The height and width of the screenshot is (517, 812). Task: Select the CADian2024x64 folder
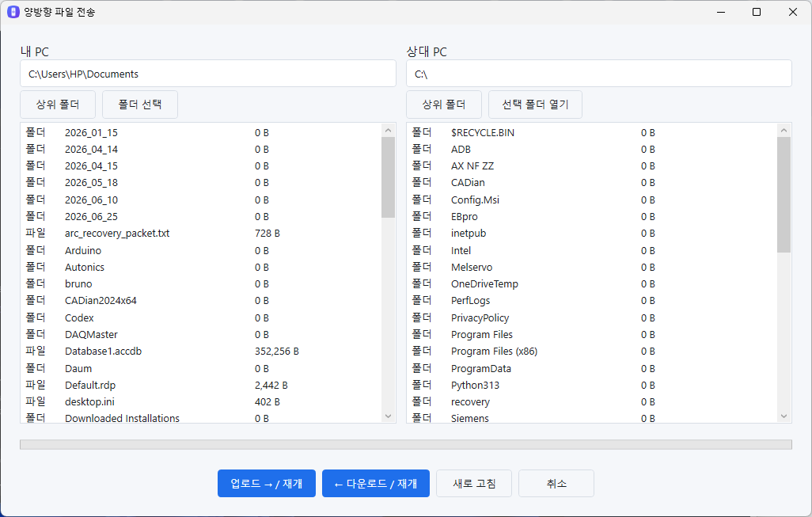pos(200,300)
